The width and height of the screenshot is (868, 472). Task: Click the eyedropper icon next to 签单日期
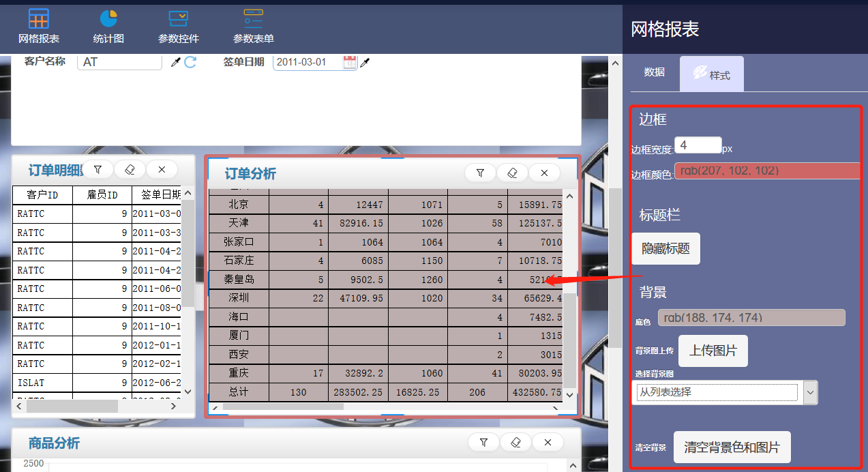point(365,62)
